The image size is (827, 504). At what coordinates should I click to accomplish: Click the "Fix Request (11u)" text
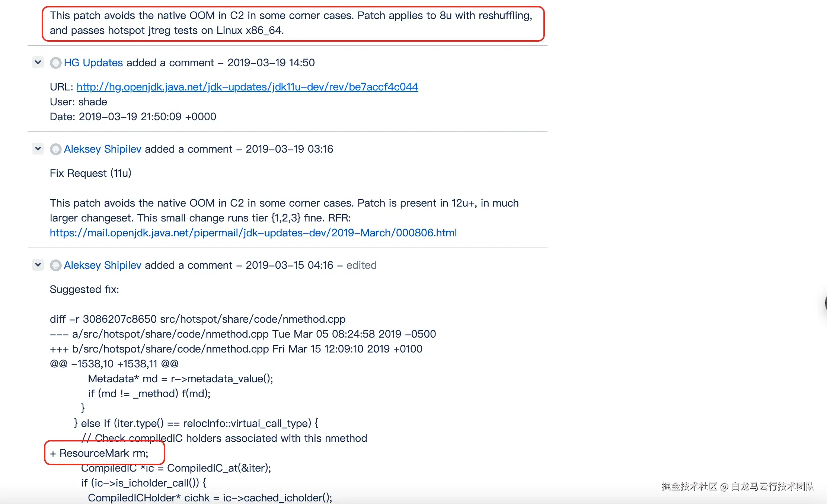coord(90,173)
